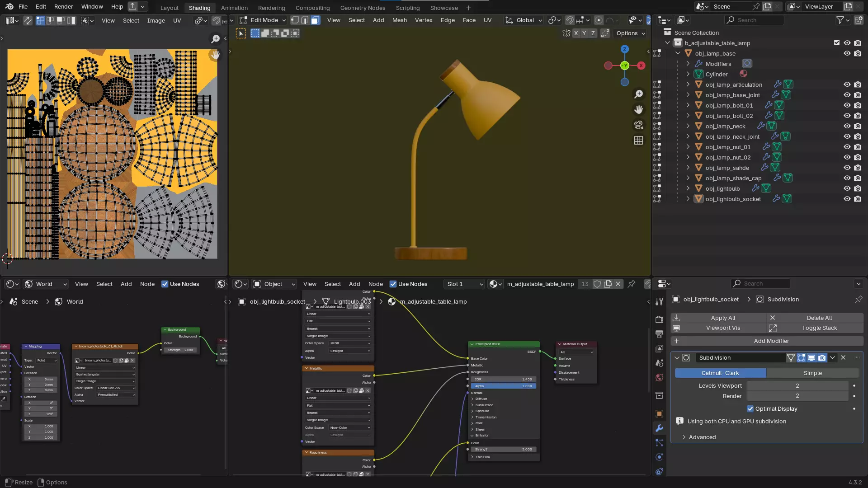Select edge select mode icon
The height and width of the screenshot is (488, 868).
point(305,20)
